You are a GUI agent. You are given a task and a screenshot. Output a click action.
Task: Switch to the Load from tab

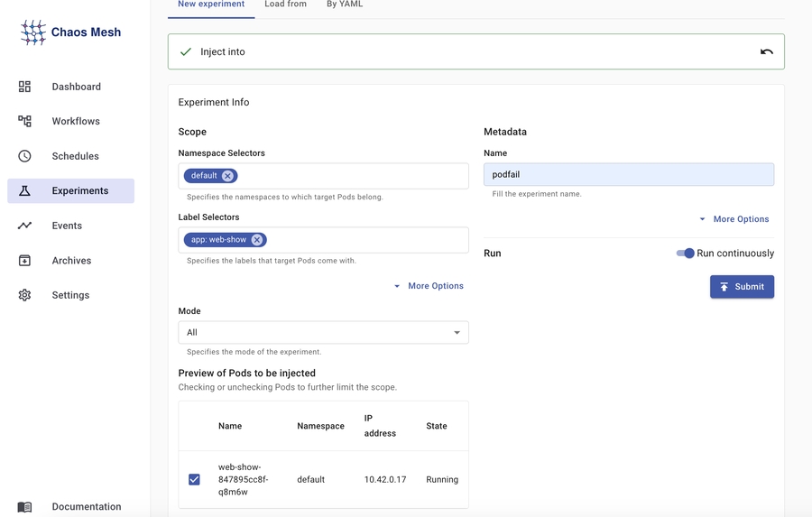[285, 5]
